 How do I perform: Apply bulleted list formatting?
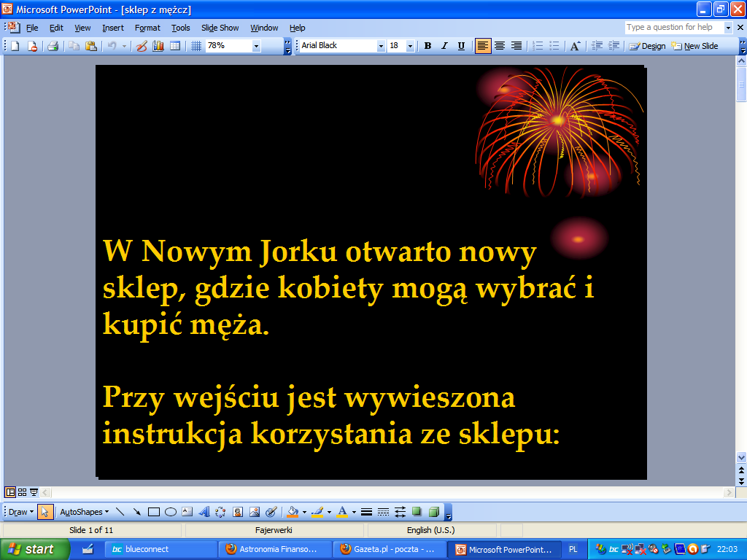click(554, 46)
